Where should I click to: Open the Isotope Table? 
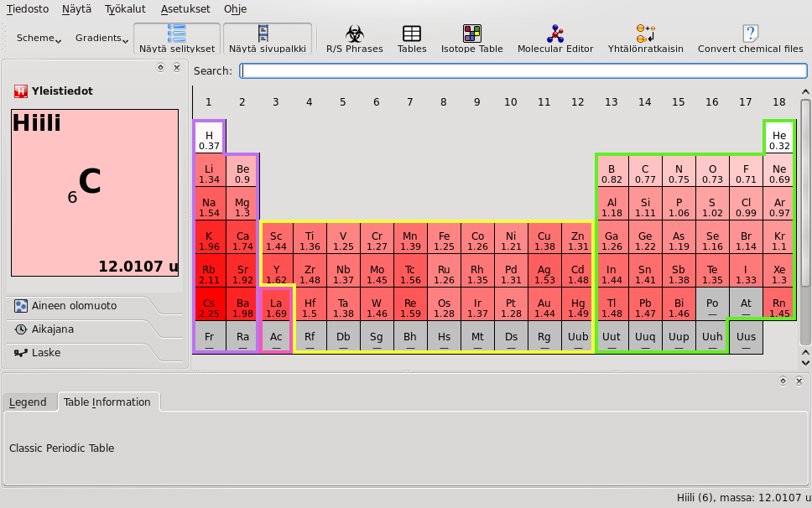point(471,38)
